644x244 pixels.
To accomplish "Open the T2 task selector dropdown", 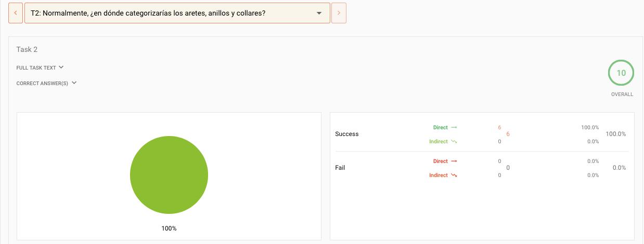I will pos(177,13).
